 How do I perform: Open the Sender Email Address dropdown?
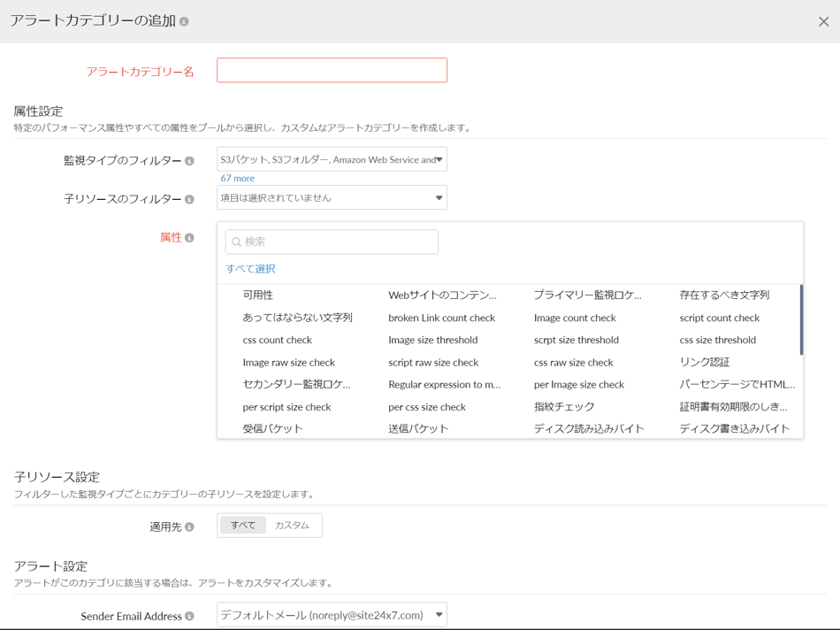coord(332,615)
